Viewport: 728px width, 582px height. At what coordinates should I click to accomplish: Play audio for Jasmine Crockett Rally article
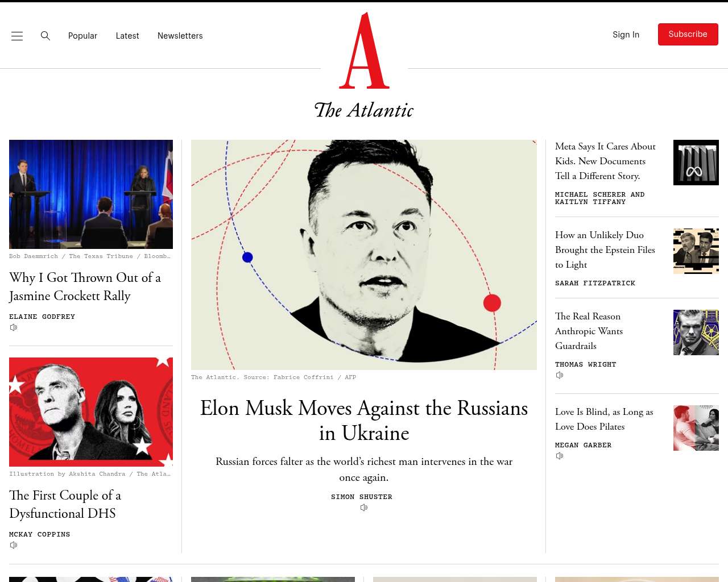[14, 327]
